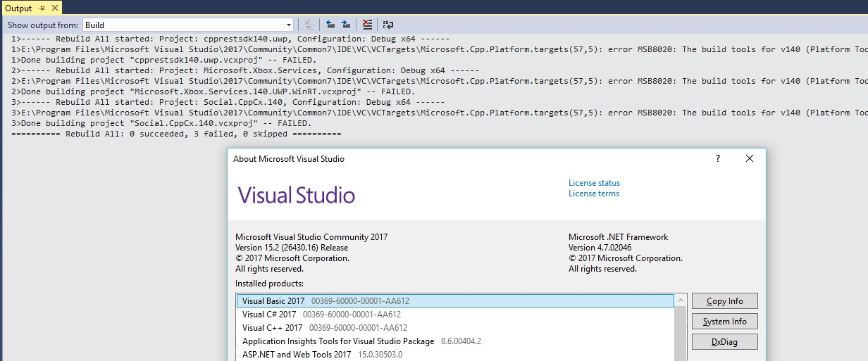Select Visual C# 2017 in installed products
Screen dimensions: 868x361
point(455,315)
